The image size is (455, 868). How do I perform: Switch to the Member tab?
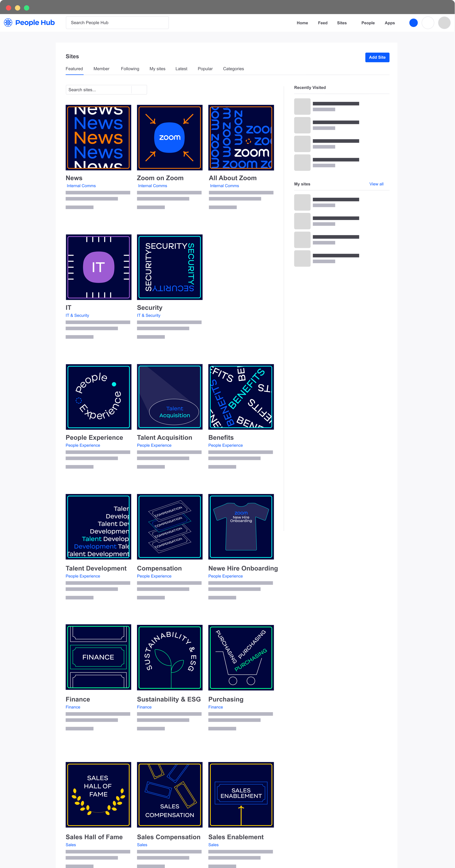[101, 69]
